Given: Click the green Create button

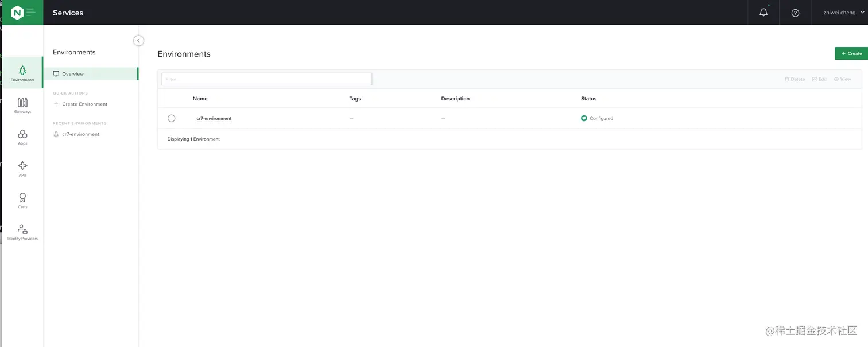Looking at the screenshot, I should (851, 53).
